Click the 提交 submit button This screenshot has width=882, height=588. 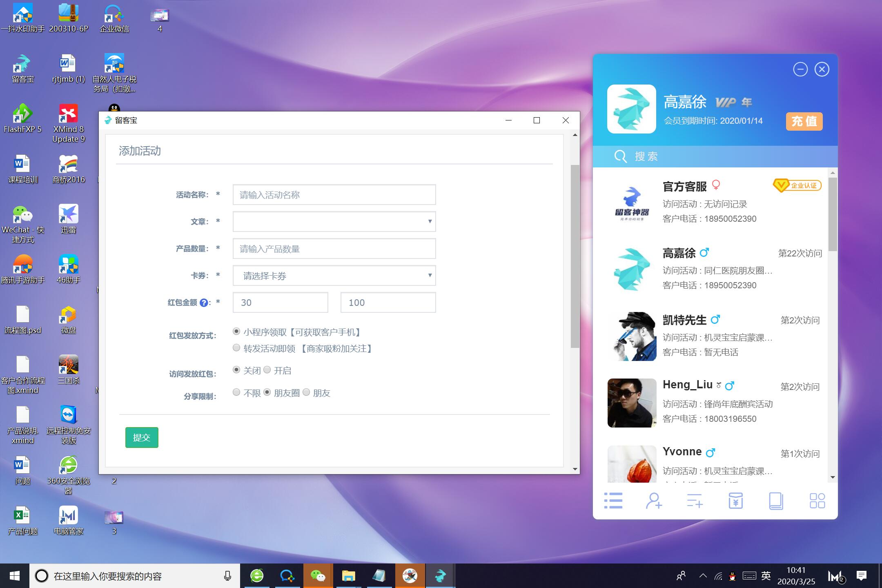(142, 437)
